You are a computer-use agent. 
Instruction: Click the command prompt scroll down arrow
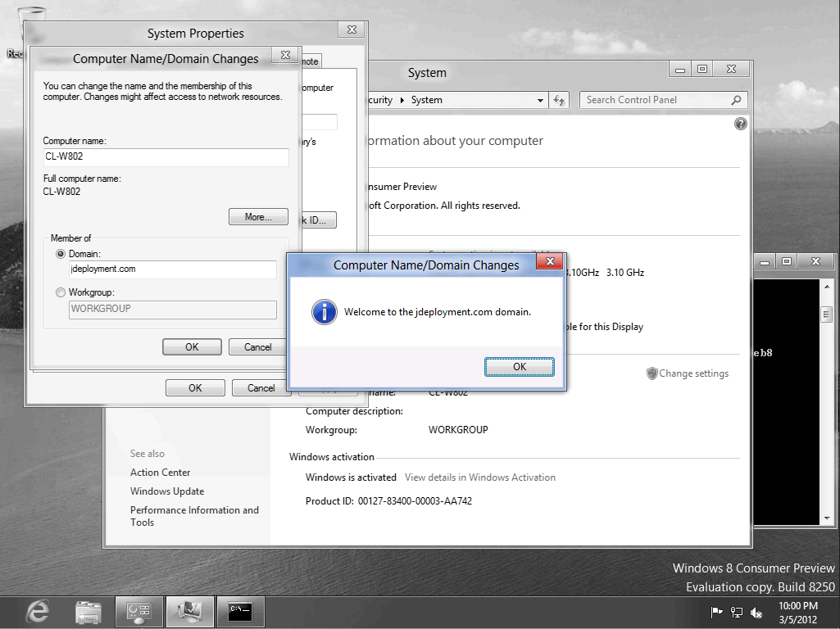[x=827, y=518]
